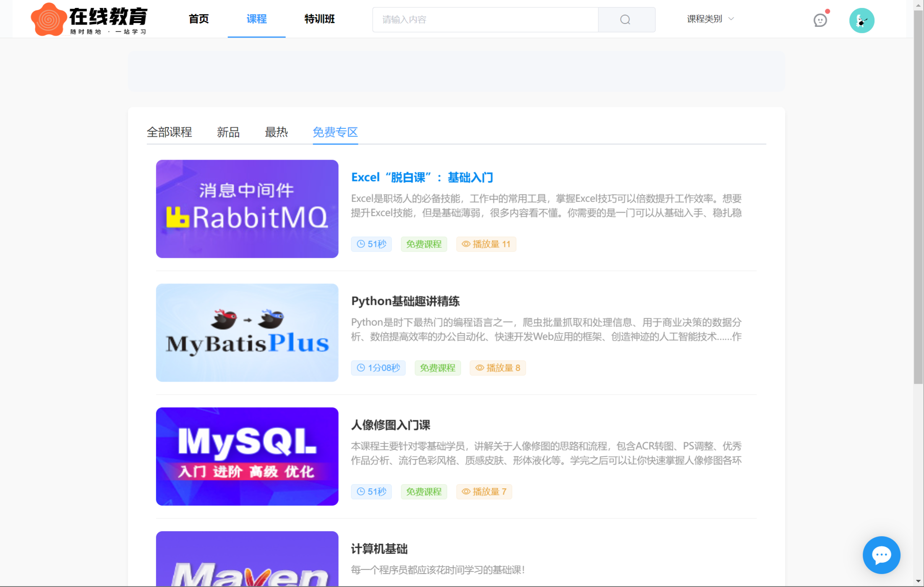924x587 pixels.
Task: Click the 在线教育 flower logo
Action: tap(49, 19)
